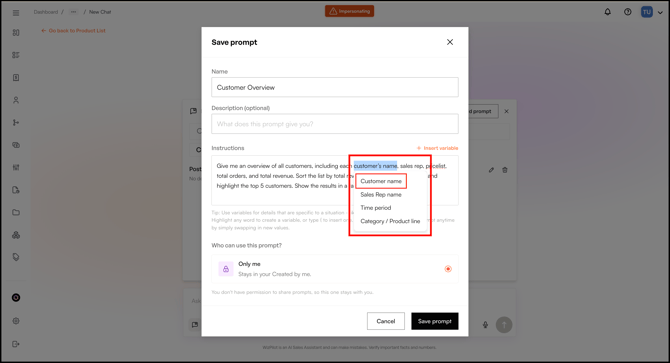This screenshot has width=670, height=363.
Task: Click the New Chat breadcrumb
Action: pyautogui.click(x=100, y=12)
